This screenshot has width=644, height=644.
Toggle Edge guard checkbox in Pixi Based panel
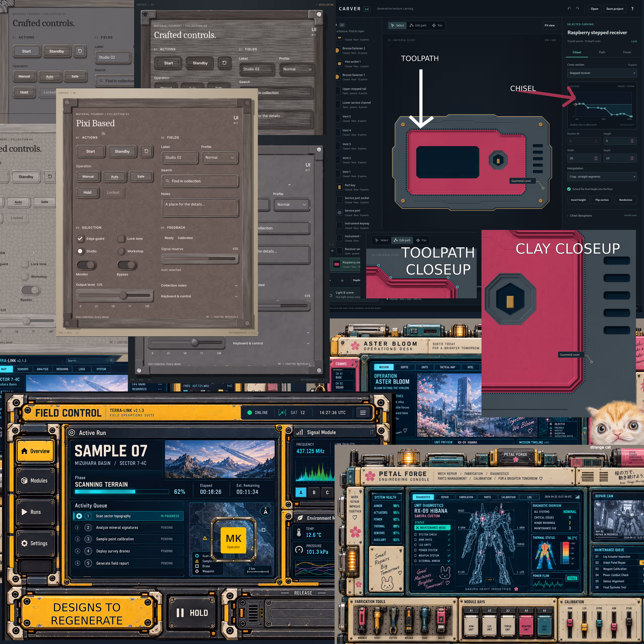pyautogui.click(x=80, y=239)
